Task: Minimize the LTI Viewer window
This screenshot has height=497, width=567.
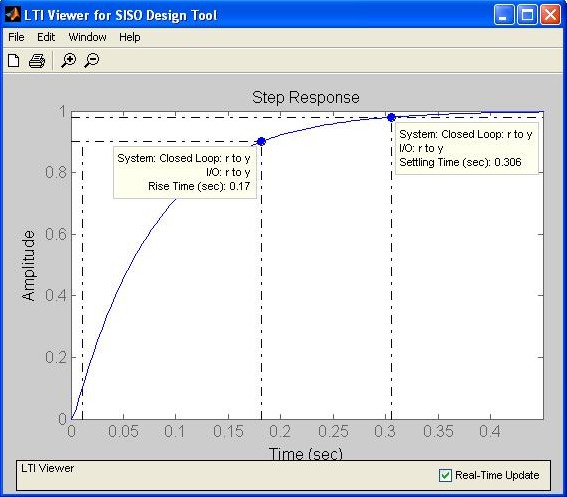Action: point(504,15)
